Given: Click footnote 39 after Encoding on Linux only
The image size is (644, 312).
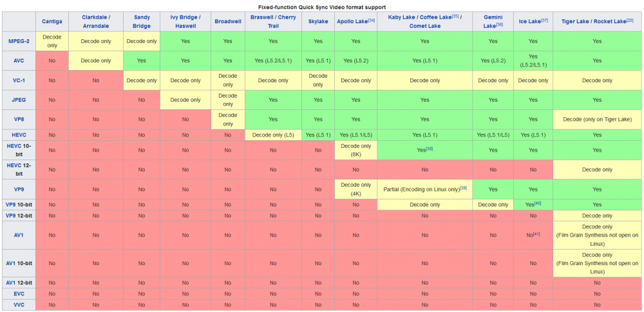Looking at the screenshot, I should coord(463,188).
